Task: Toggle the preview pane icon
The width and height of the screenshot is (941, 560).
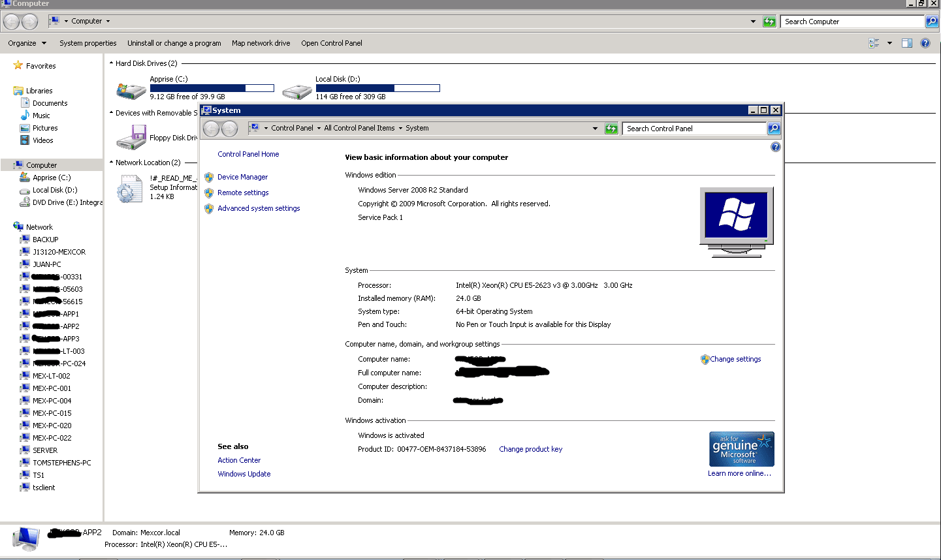Action: pyautogui.click(x=906, y=43)
